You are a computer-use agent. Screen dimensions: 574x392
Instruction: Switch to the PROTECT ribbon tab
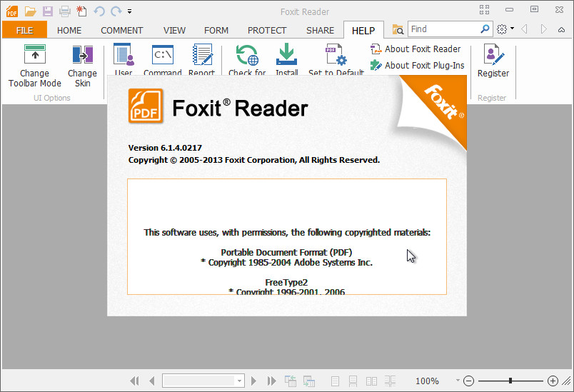coord(267,31)
